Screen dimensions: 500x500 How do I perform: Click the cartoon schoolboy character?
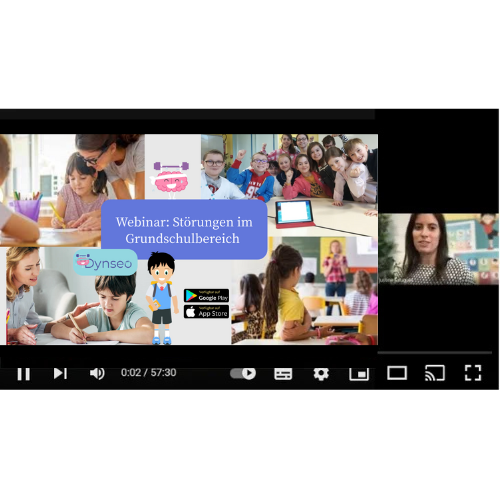(x=162, y=298)
